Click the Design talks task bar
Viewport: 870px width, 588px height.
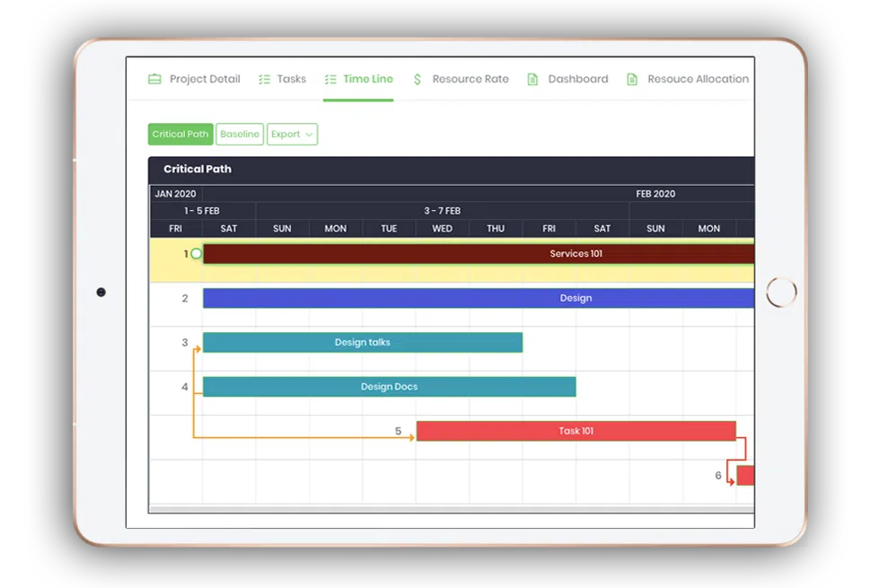(363, 342)
